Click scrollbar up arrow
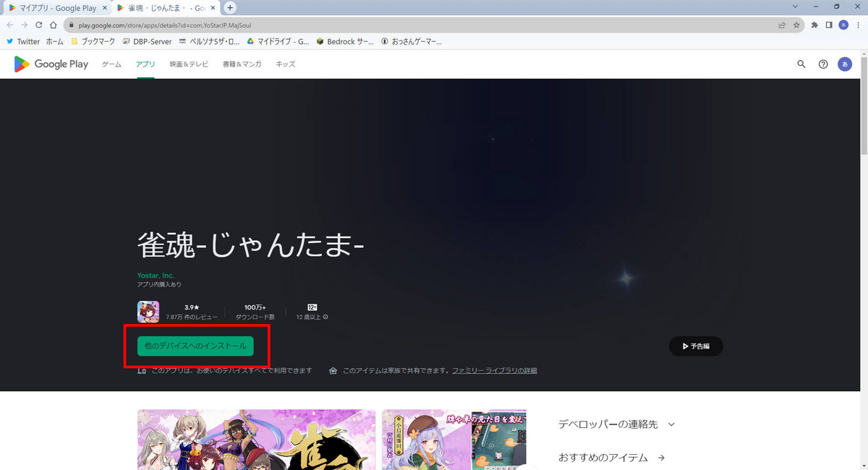 [864, 54]
